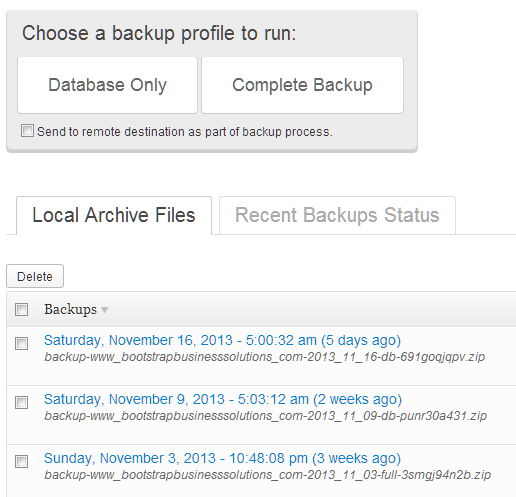Click the Delete button above the backups list
This screenshot has height=497, width=516.
click(x=35, y=276)
